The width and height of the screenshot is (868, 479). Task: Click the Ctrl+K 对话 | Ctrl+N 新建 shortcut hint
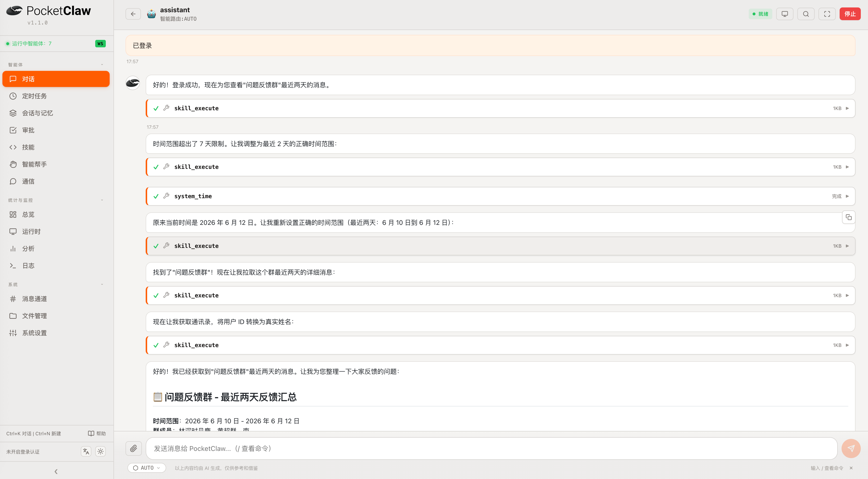click(34, 434)
